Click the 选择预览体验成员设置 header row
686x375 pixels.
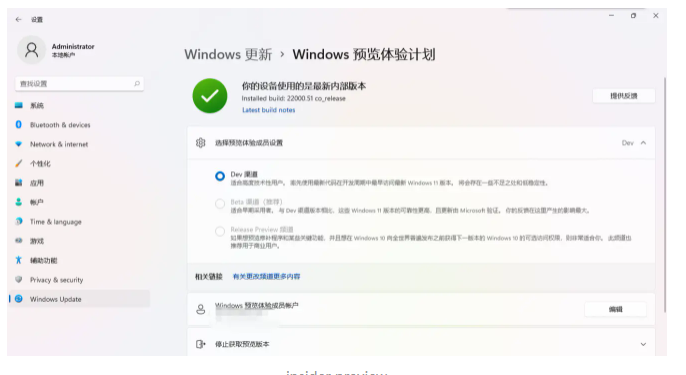[421, 143]
